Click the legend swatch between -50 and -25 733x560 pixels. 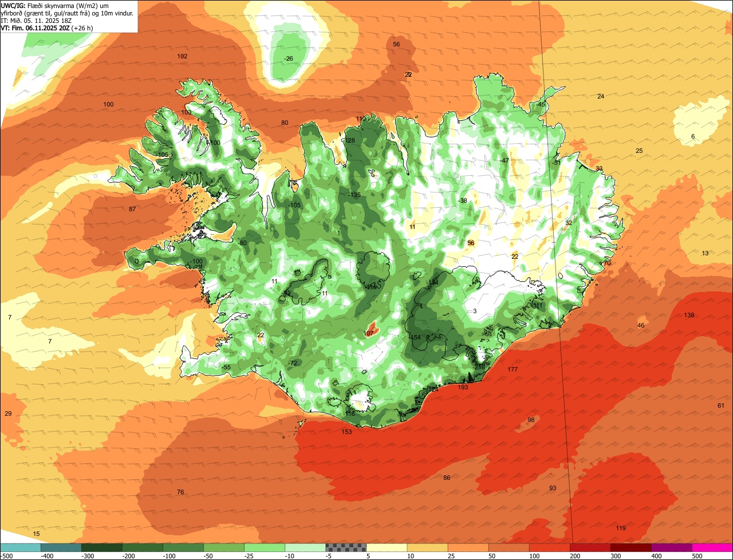[x=224, y=547]
